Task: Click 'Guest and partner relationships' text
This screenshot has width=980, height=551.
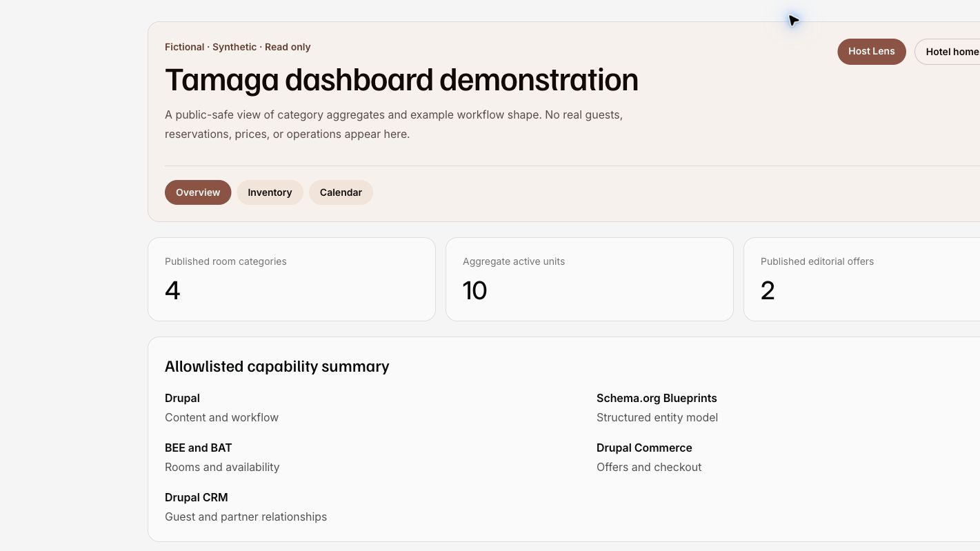Action: coord(246,517)
